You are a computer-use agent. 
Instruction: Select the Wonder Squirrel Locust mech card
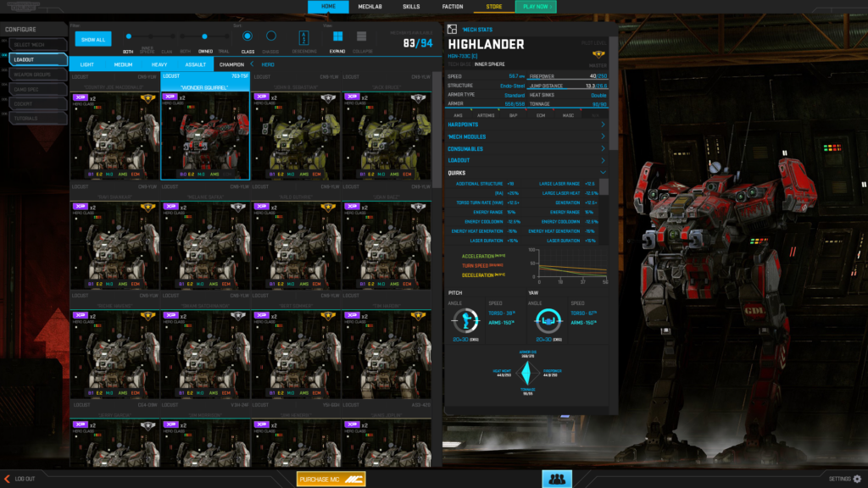[x=205, y=126]
